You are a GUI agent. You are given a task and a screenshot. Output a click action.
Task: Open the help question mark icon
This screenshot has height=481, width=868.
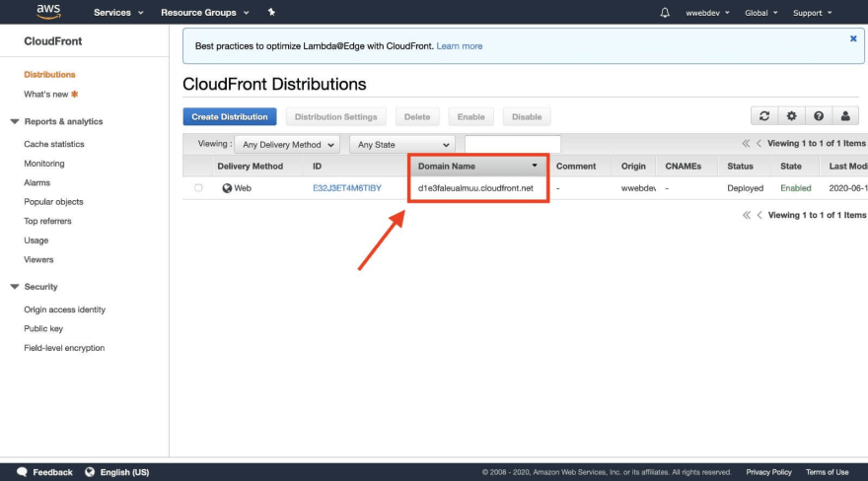[x=818, y=116]
